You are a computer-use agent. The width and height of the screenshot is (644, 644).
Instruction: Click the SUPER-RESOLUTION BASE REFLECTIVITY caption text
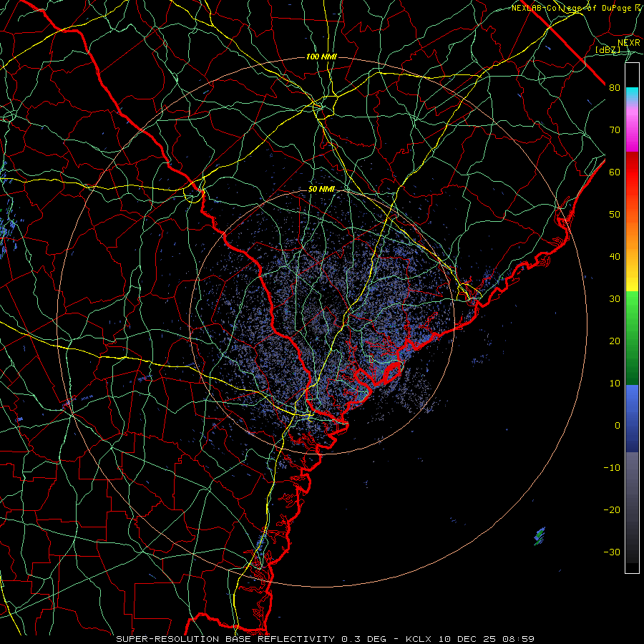(225, 639)
